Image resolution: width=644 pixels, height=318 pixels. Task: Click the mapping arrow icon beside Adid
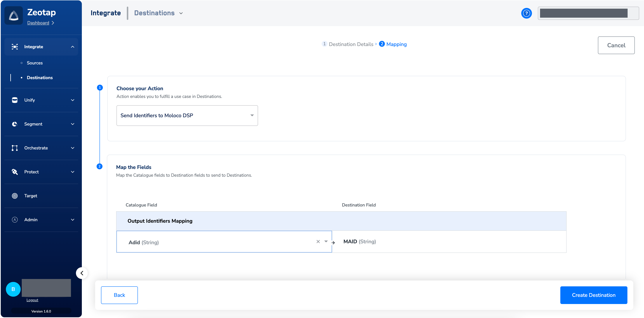(x=333, y=243)
